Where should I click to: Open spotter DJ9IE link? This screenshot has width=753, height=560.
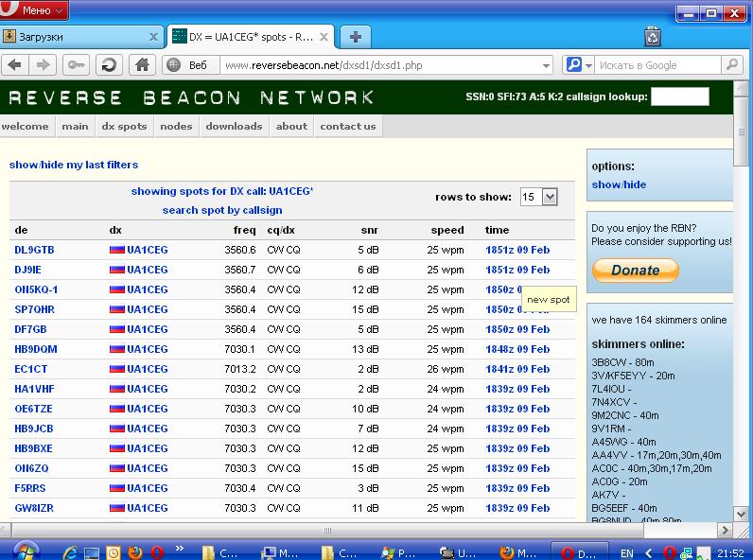point(27,270)
